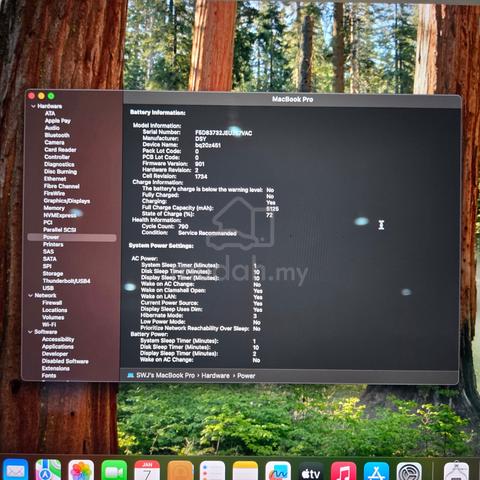Select Apple Pay in the sidebar

[58, 121]
